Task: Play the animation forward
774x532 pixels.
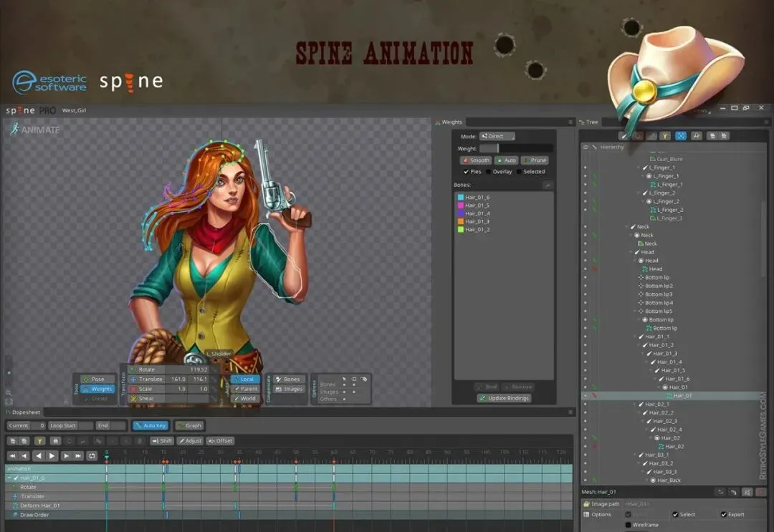Action: pos(52,456)
